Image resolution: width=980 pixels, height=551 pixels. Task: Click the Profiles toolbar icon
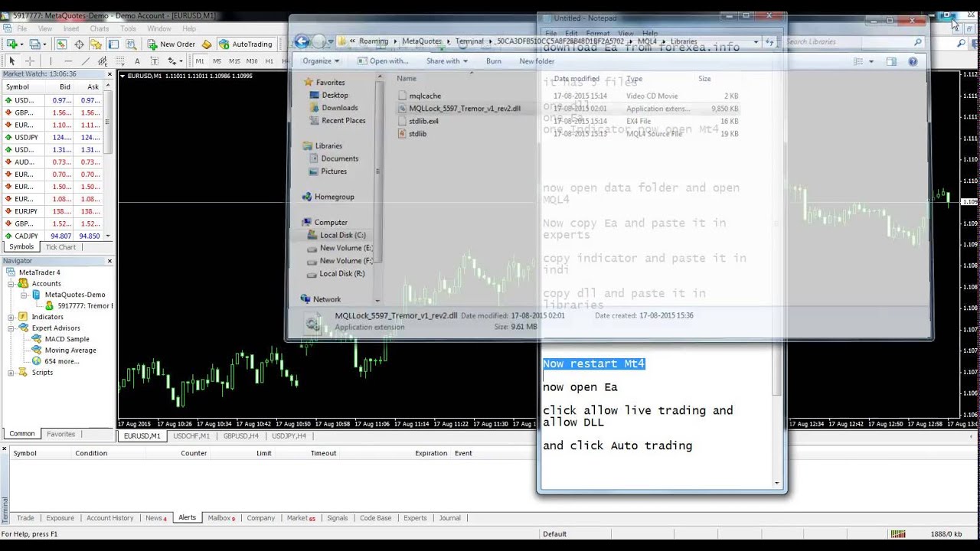[35, 44]
